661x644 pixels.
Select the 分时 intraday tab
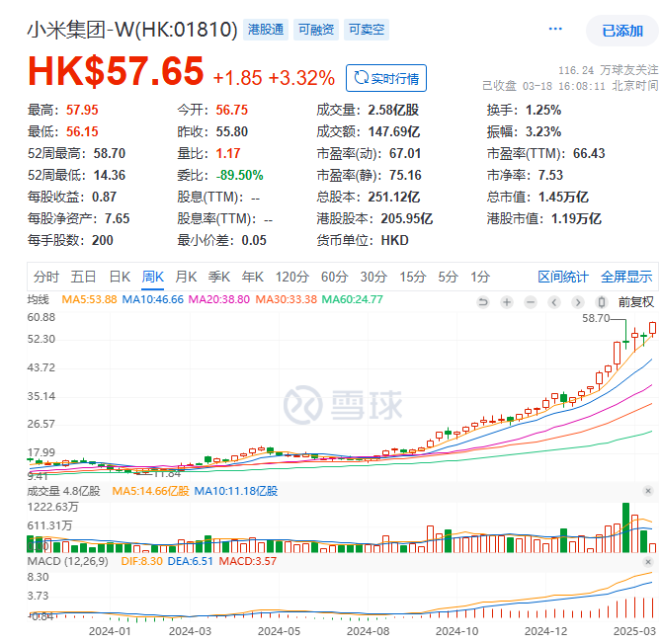(x=46, y=277)
